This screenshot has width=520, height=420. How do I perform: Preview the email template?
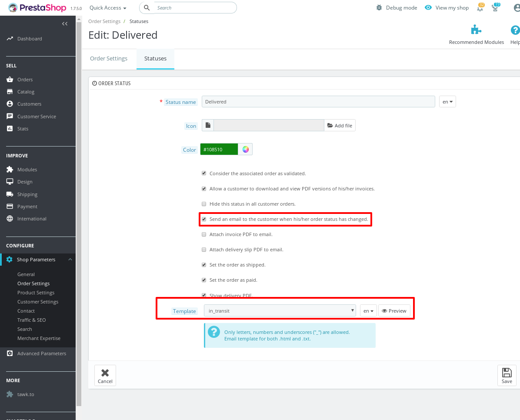(394, 310)
